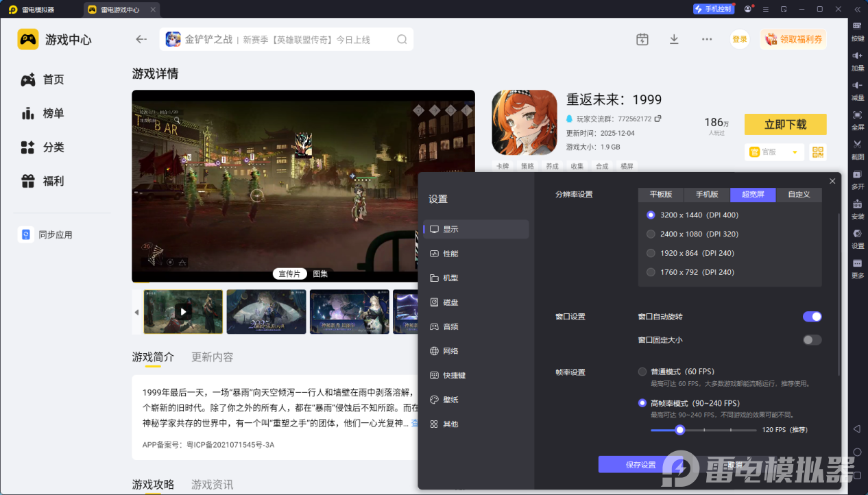Enable the 窗口固定大小 toggle

(x=812, y=339)
